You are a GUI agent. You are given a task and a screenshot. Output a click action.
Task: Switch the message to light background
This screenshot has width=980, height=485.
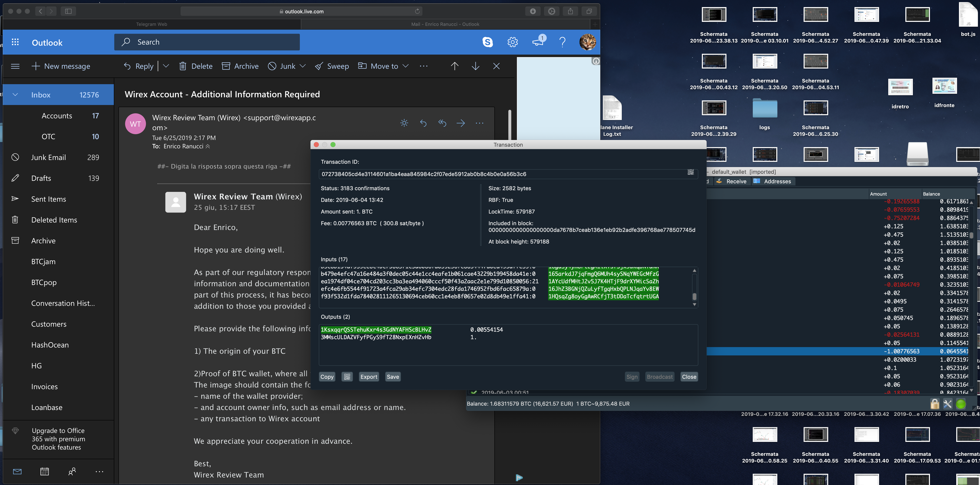(404, 123)
